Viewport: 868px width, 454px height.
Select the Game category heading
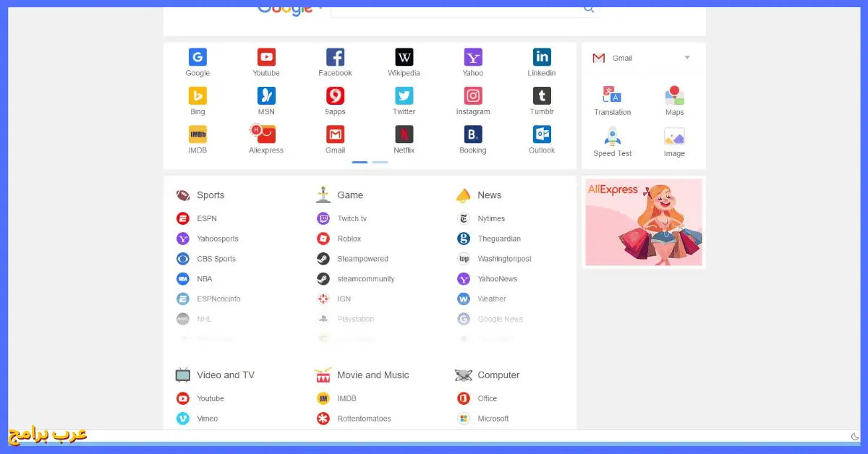point(350,195)
